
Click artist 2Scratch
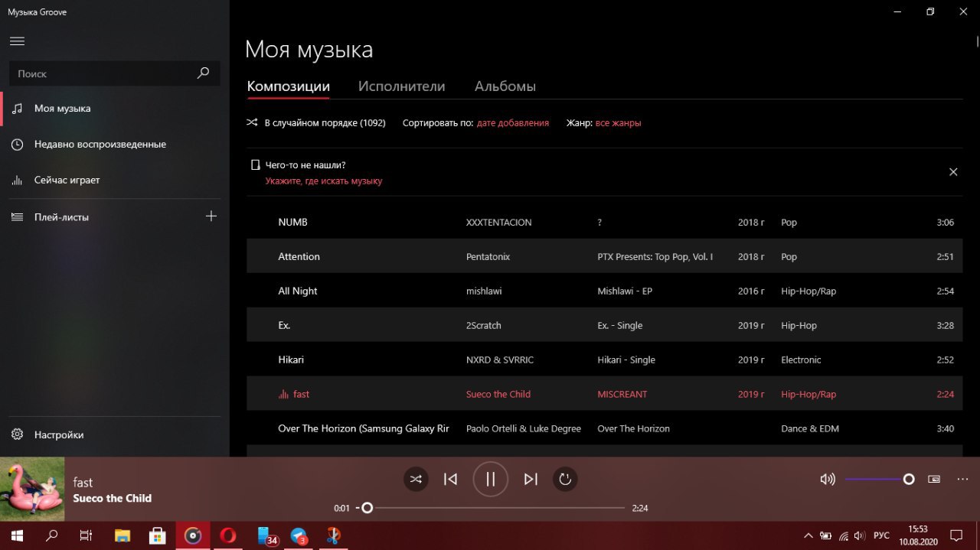click(484, 325)
